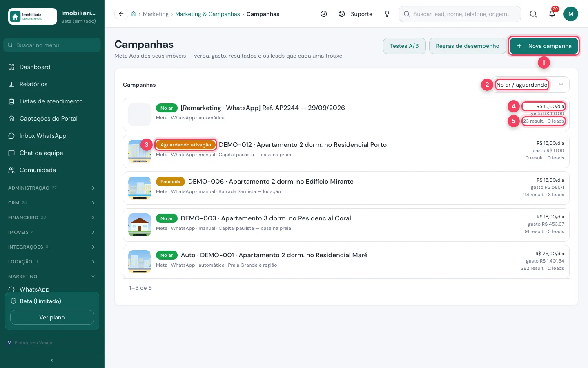Click Nova campanha button
The width and height of the screenshot is (588, 368).
[544, 46]
